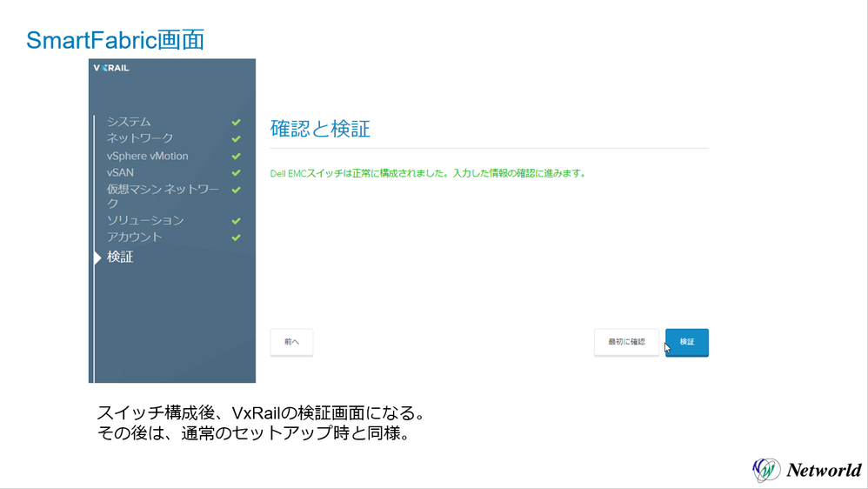Click the checkmark next to vSphere vMotion
Viewport: 868px width, 489px height.
click(236, 156)
